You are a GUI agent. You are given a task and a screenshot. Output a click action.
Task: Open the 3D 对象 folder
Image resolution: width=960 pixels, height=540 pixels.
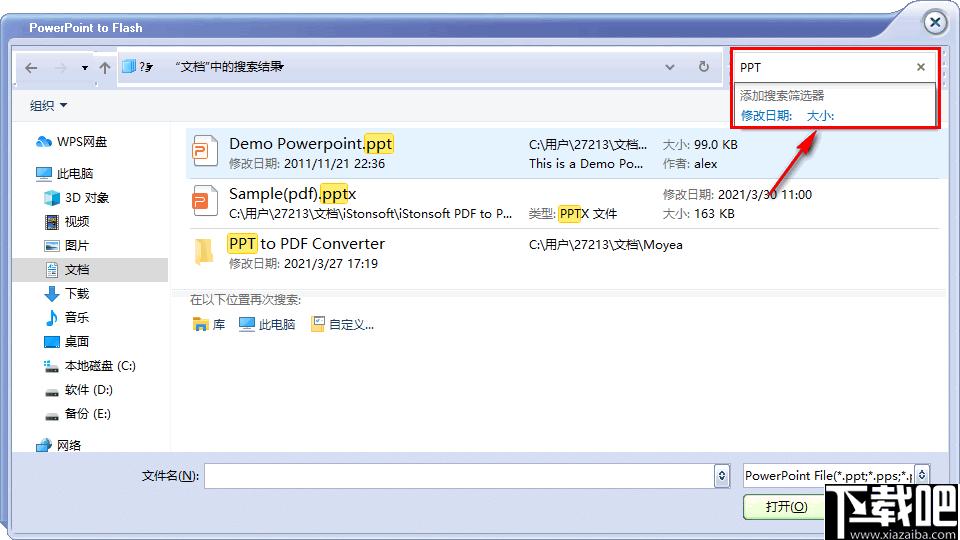(87, 198)
